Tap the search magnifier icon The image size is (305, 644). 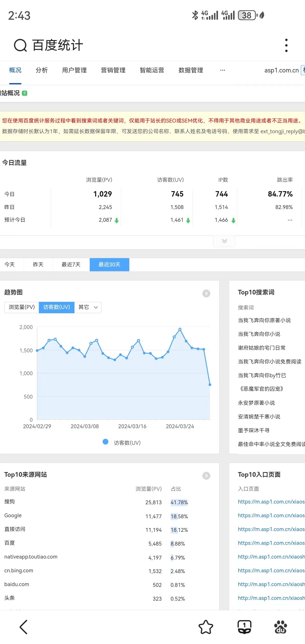pos(20,45)
